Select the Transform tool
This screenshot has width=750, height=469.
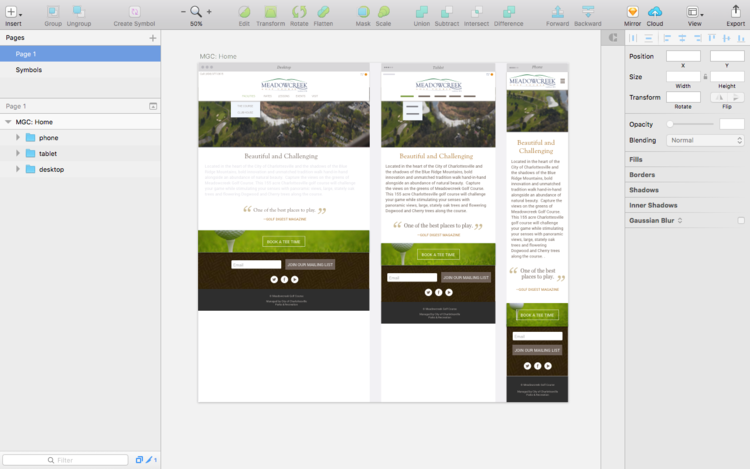pos(270,15)
